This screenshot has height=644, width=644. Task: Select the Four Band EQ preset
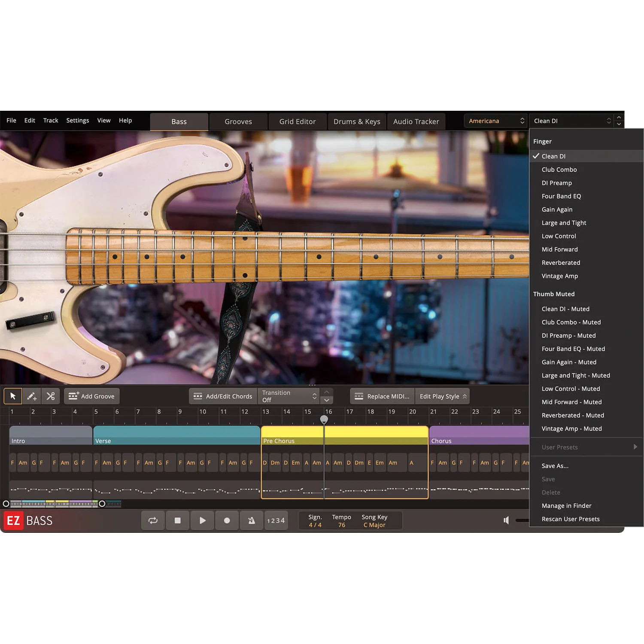coord(586,196)
